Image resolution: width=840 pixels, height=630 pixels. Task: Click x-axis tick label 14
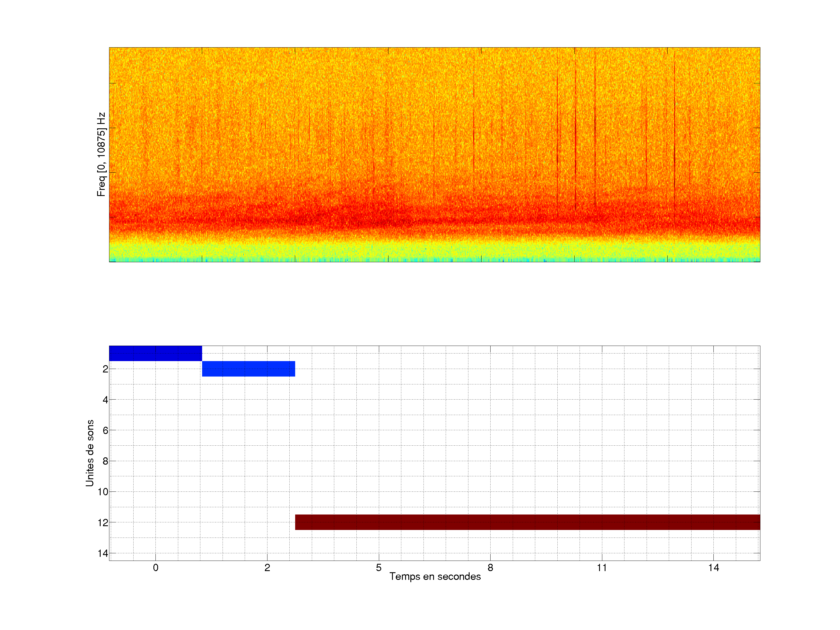(713, 568)
